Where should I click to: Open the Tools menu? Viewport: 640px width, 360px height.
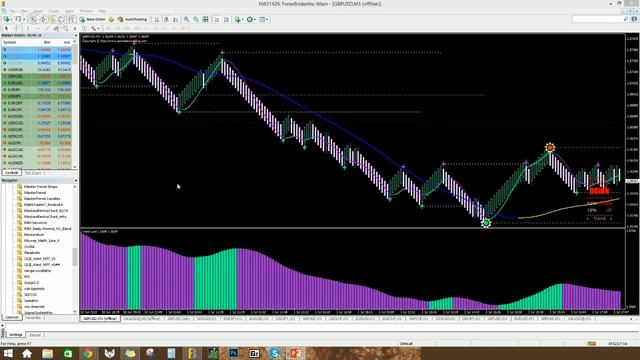click(69, 11)
